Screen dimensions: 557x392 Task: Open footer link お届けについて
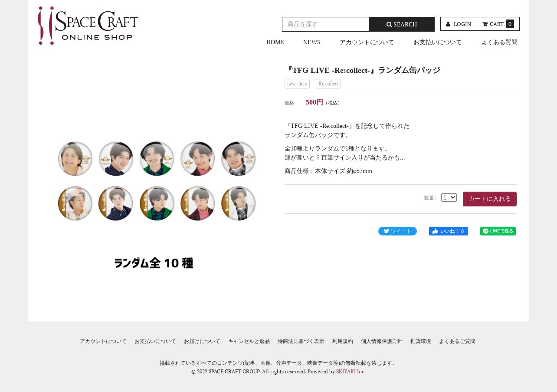pyautogui.click(x=202, y=341)
